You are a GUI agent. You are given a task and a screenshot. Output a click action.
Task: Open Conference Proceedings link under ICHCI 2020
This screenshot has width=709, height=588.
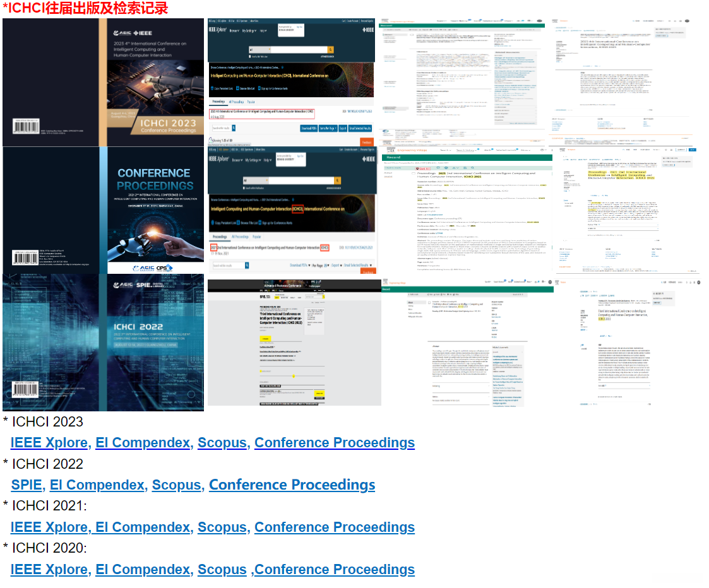pos(335,569)
